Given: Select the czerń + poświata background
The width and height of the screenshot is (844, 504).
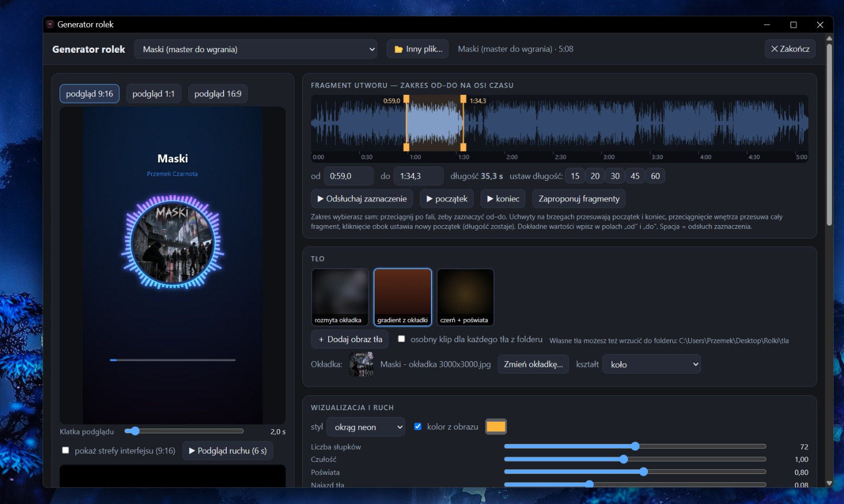Looking at the screenshot, I should point(465,297).
